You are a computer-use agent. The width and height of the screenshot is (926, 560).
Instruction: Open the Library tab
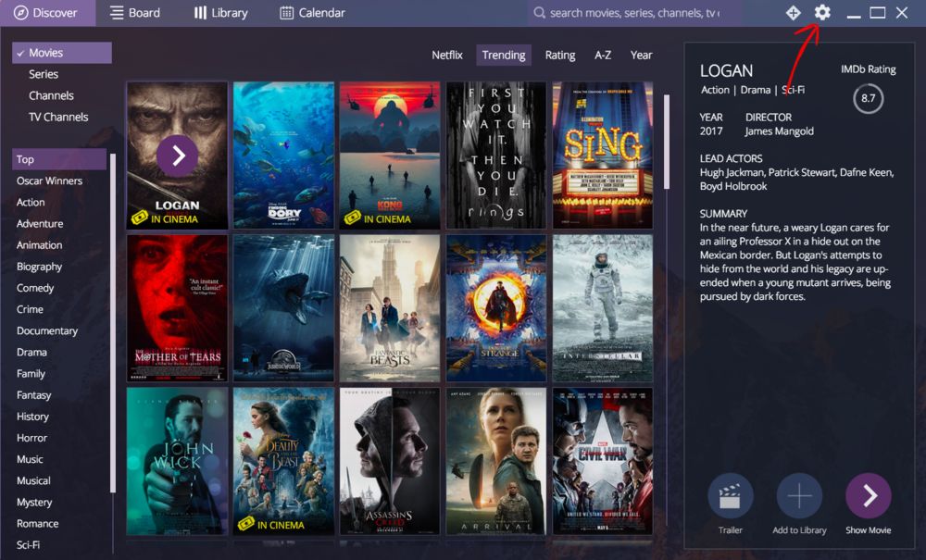[221, 12]
